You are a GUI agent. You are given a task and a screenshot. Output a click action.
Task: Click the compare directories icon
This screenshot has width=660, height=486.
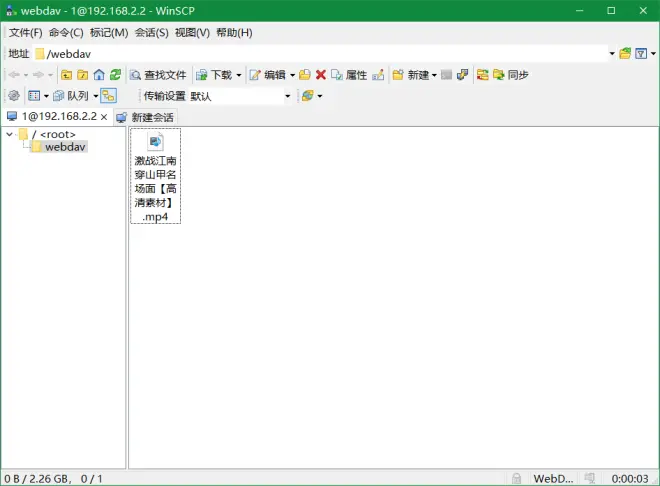[482, 75]
